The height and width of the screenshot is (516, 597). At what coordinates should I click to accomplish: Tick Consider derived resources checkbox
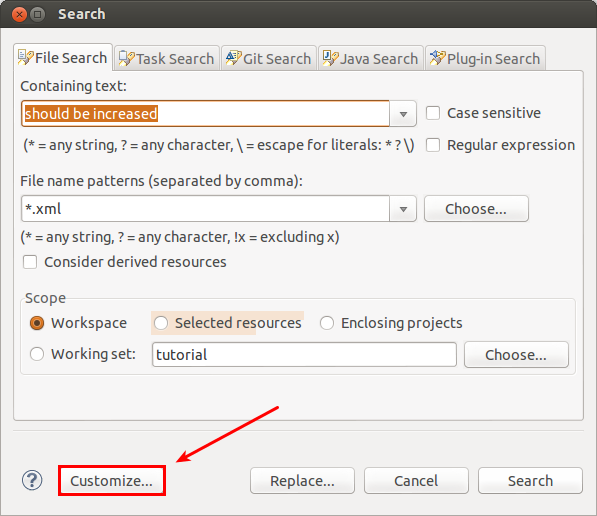pos(30,262)
